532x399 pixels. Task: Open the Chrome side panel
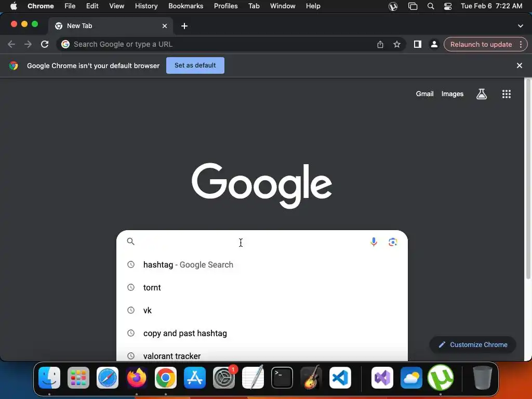[417, 44]
